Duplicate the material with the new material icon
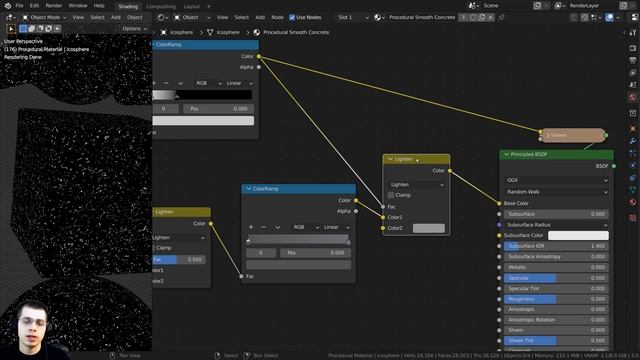The width and height of the screenshot is (640, 360). click(482, 18)
